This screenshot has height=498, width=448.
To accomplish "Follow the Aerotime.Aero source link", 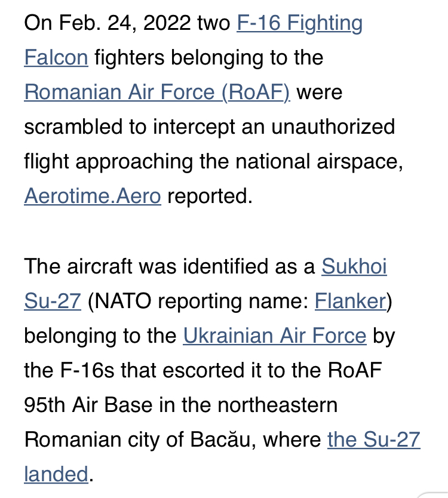I will pyautogui.click(x=93, y=196).
